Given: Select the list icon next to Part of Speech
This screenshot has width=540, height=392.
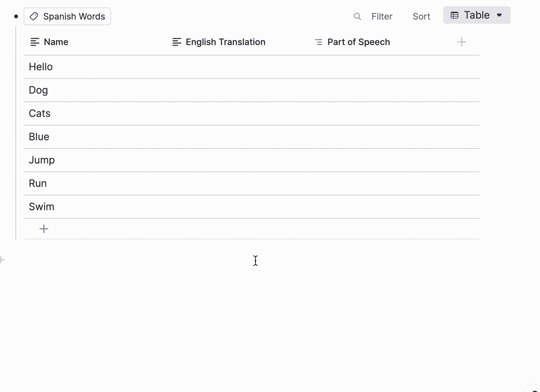Looking at the screenshot, I should [318, 42].
